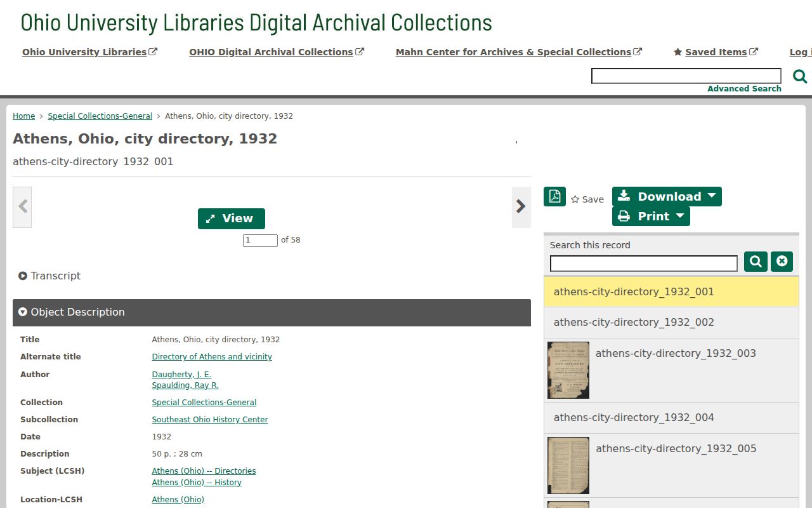Click the View fullscreen button
812x508 pixels.
[x=232, y=218]
